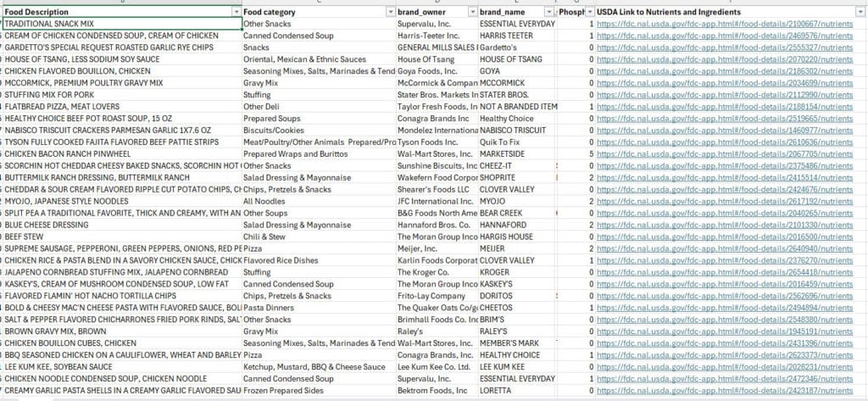The height and width of the screenshot is (401, 868).
Task: Open the USDA link ending 2100667/nutrients
Action: click(x=725, y=25)
